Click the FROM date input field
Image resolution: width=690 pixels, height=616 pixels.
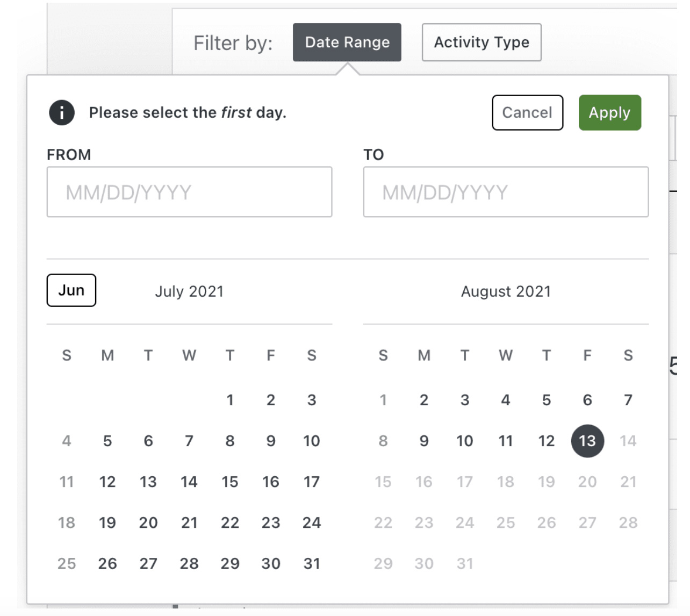(x=189, y=192)
